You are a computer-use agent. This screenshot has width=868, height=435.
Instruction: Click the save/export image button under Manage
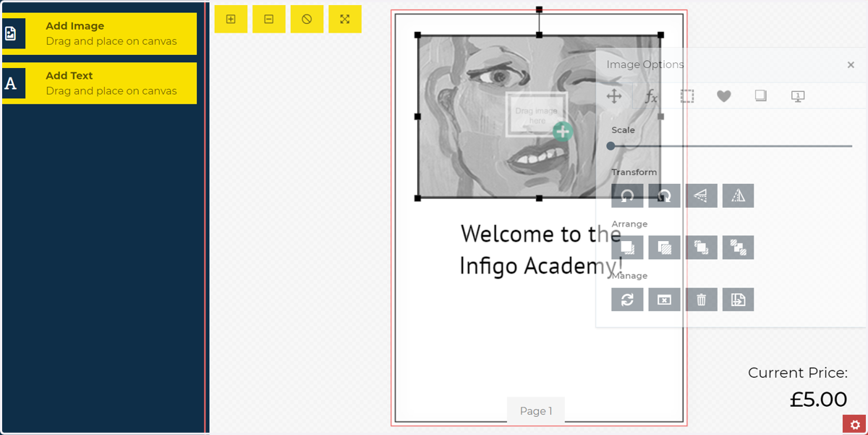tap(738, 300)
